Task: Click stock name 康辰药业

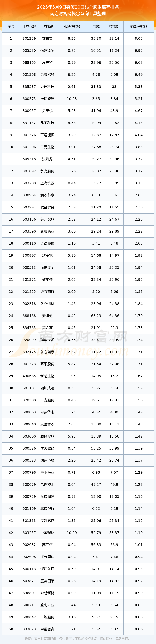Action: point(47,231)
